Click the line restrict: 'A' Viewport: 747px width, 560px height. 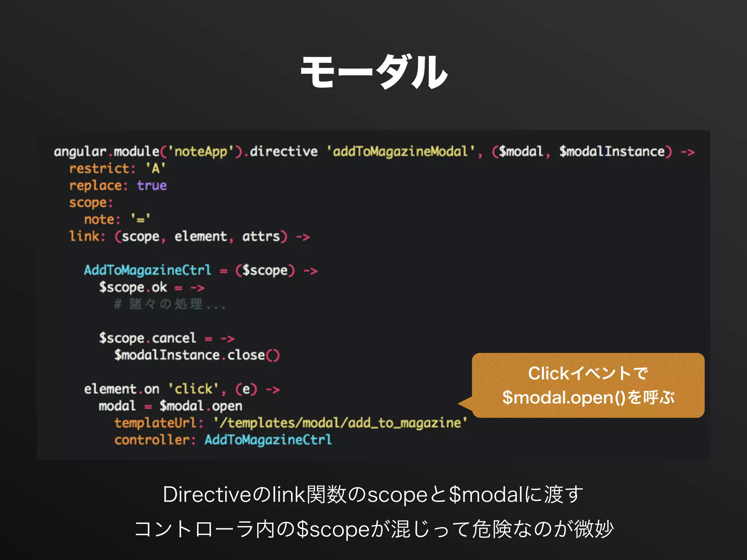[x=117, y=168]
